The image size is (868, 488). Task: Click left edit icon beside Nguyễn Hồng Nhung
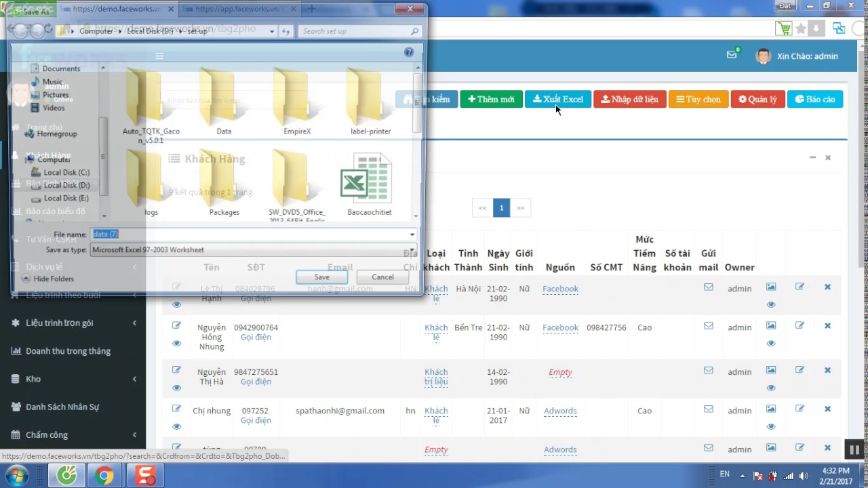(176, 326)
